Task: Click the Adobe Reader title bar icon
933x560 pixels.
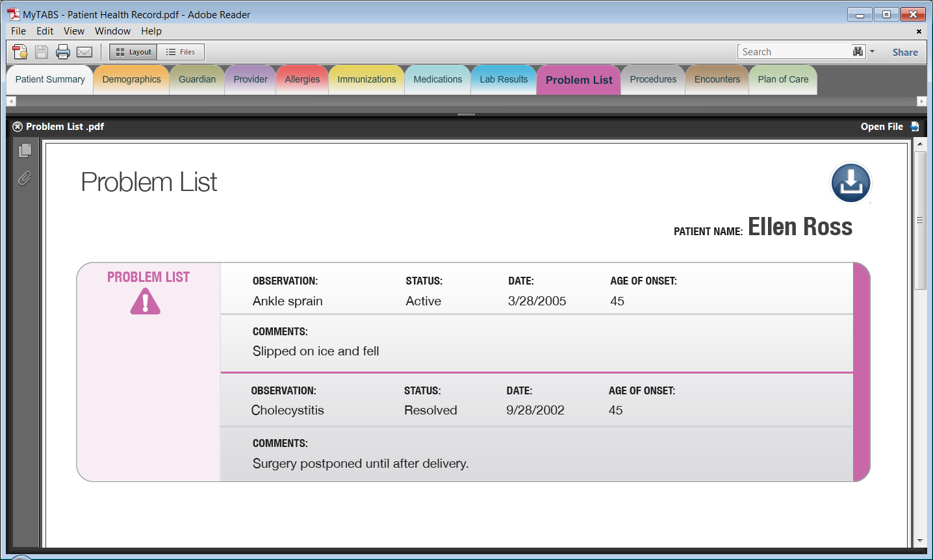Action: (13, 14)
